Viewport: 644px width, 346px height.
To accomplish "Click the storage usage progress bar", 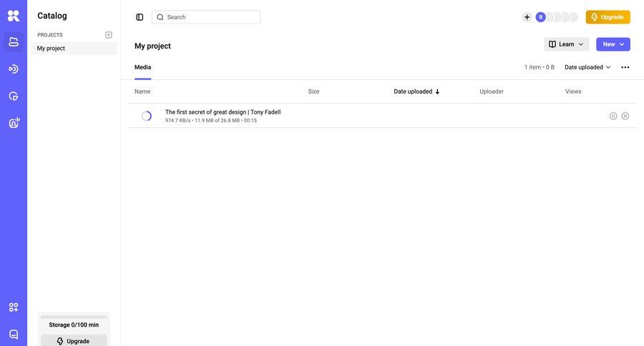I will [x=74, y=317].
